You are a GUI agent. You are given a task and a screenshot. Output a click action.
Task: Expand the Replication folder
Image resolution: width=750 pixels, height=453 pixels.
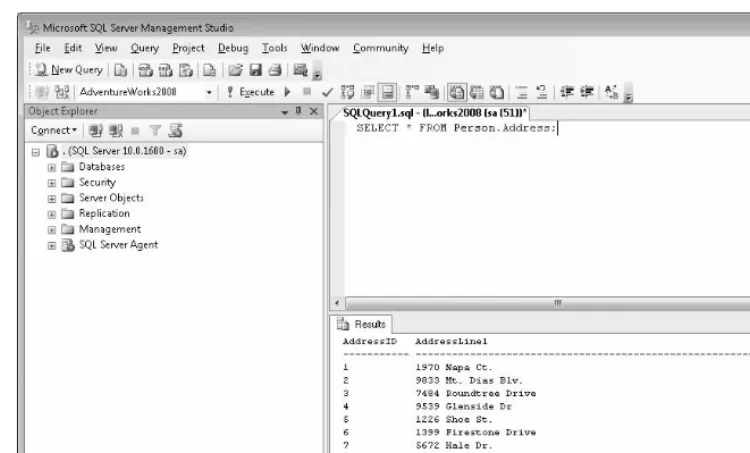point(52,214)
